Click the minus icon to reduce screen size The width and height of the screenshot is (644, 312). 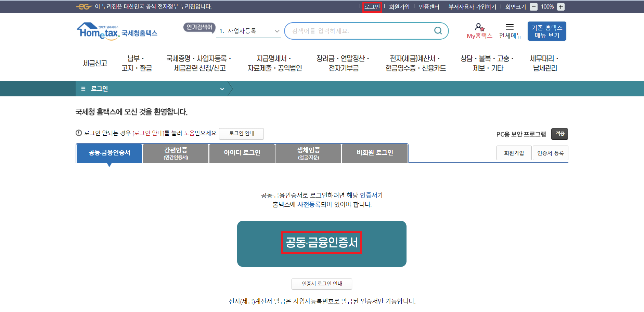coord(533,6)
